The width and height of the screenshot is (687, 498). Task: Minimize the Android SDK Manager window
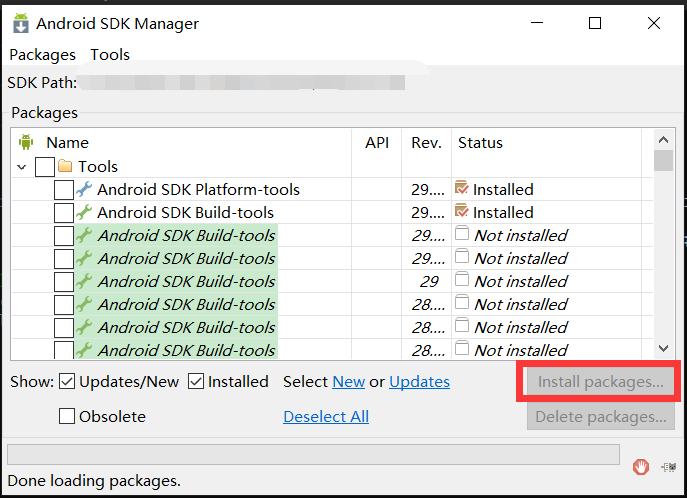(x=537, y=23)
